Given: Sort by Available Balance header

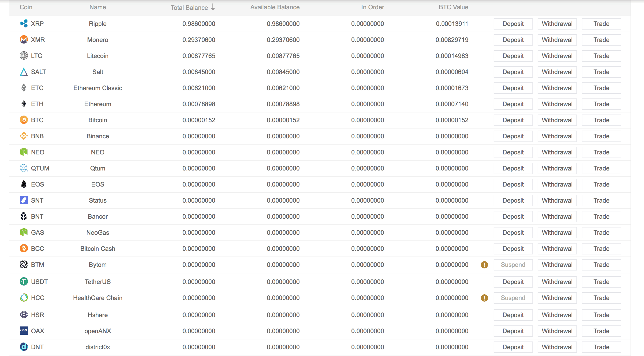Looking at the screenshot, I should (x=275, y=7).
